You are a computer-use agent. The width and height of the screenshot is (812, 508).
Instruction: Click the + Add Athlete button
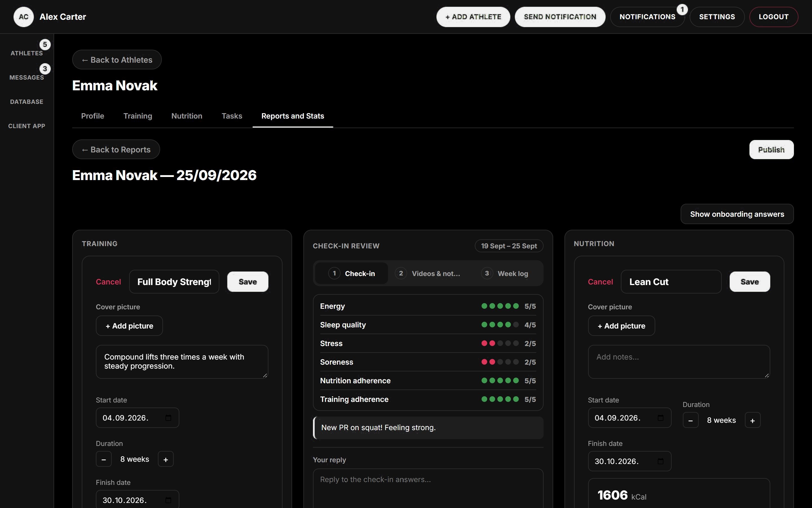pos(473,17)
